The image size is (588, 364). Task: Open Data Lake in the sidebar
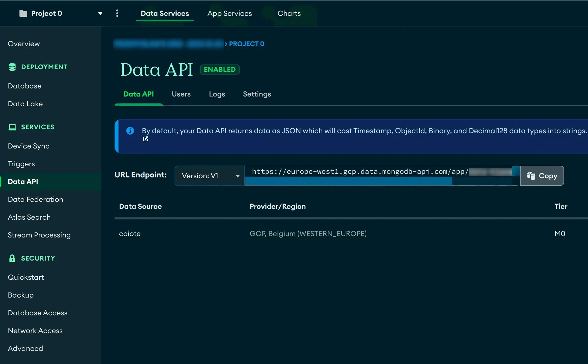[x=25, y=104]
